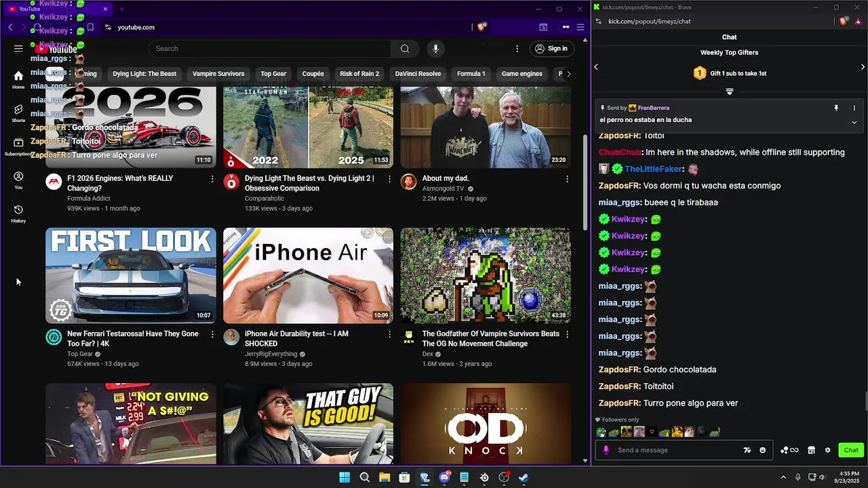Open Subscriptions in YouTube sidebar
Viewport: 868px width, 488px height.
pos(18,146)
